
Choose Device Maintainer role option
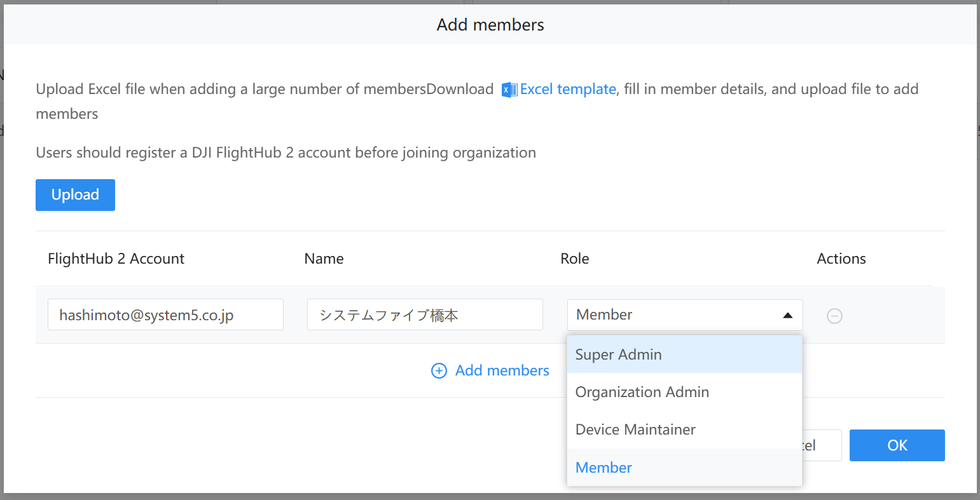[x=684, y=429]
